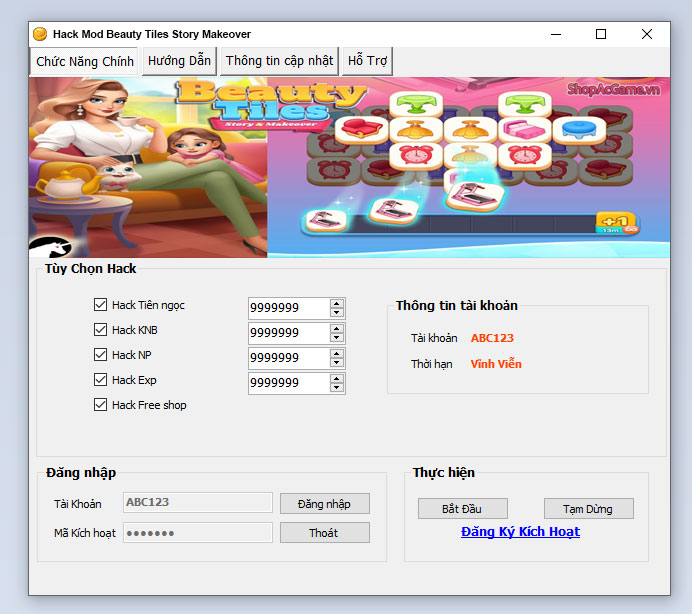Focus the Hack Tiên ngọc number field
The image size is (693, 616).
(x=289, y=308)
